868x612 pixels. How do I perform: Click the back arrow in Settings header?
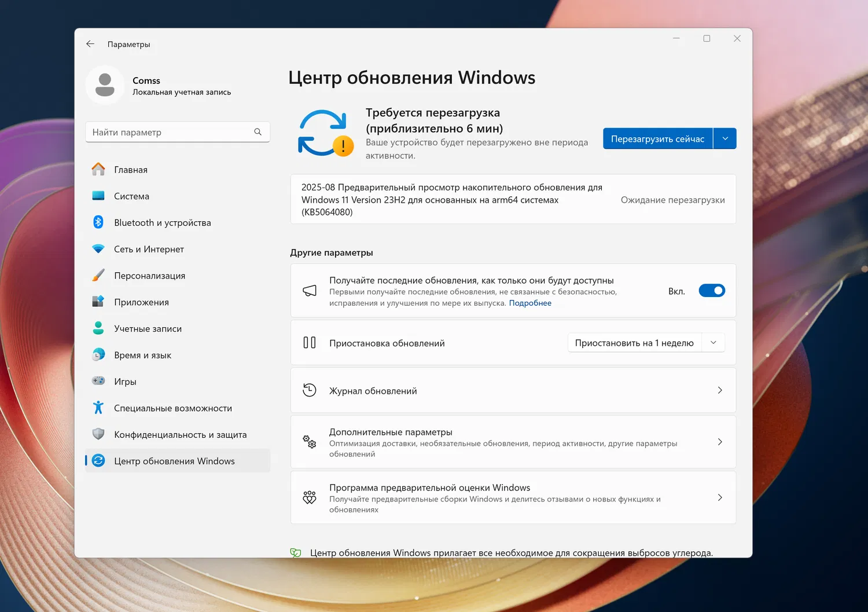click(90, 44)
